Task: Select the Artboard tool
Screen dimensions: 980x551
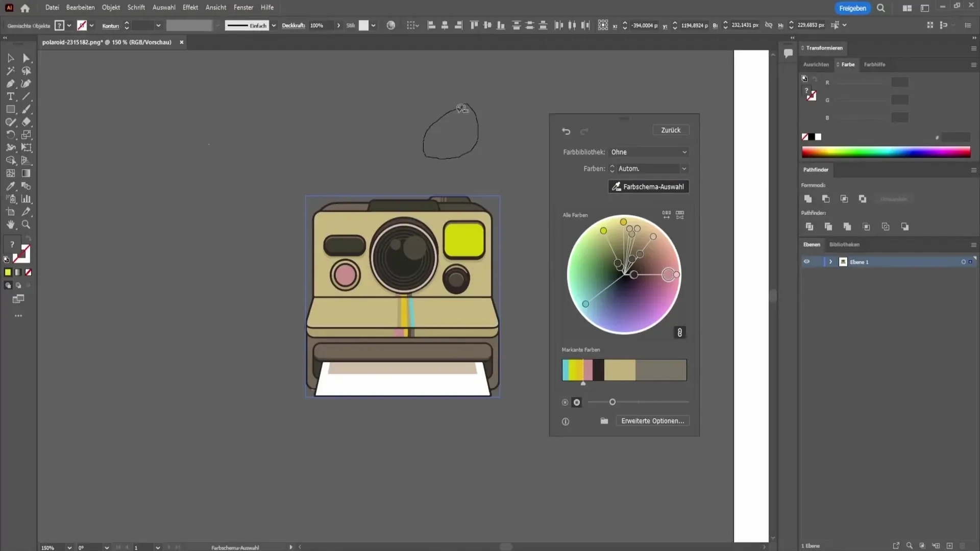Action: [11, 212]
